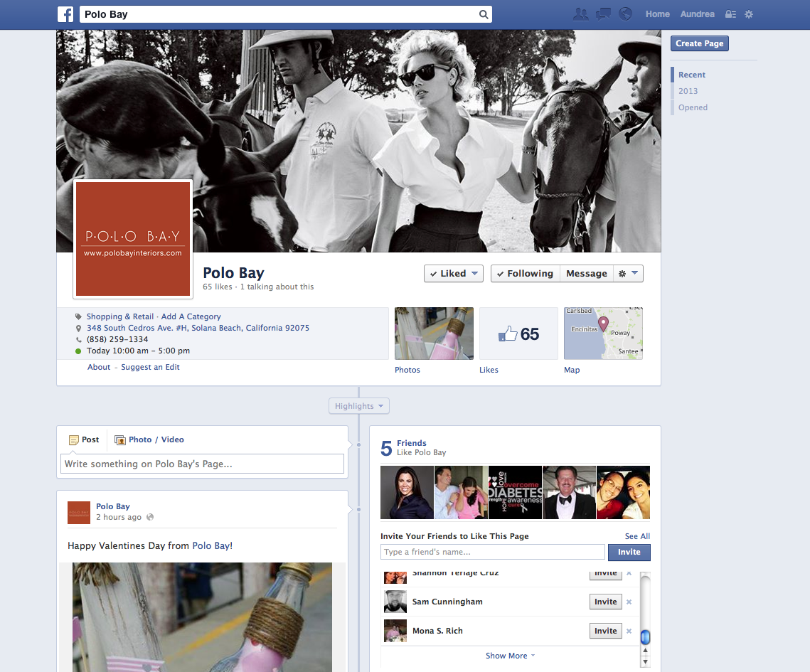Switch to Photo / Video tab
The height and width of the screenshot is (672, 810).
tap(149, 440)
